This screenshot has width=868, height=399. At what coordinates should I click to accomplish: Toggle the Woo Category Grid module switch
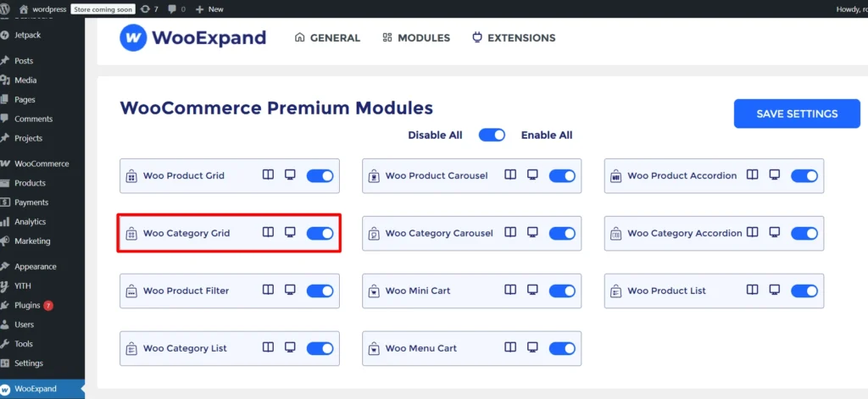click(x=320, y=233)
